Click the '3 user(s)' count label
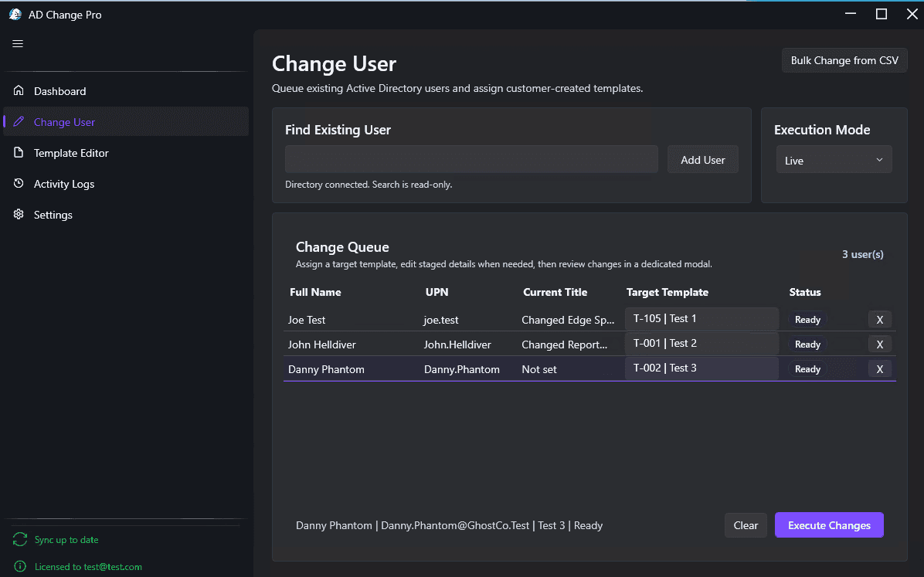 point(863,254)
